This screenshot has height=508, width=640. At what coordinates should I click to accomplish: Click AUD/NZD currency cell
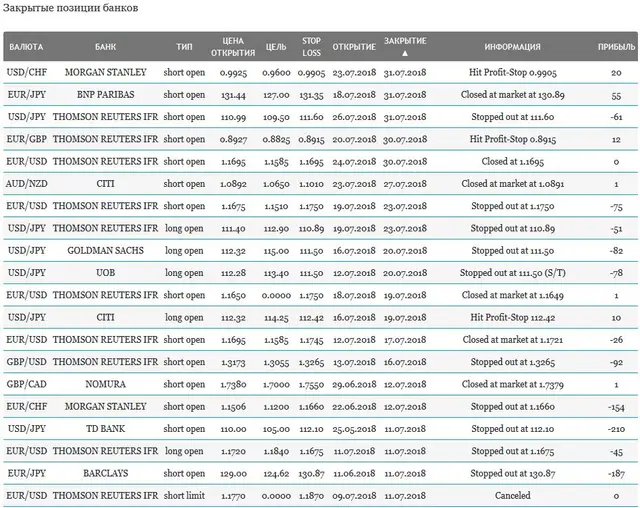pyautogui.click(x=27, y=184)
